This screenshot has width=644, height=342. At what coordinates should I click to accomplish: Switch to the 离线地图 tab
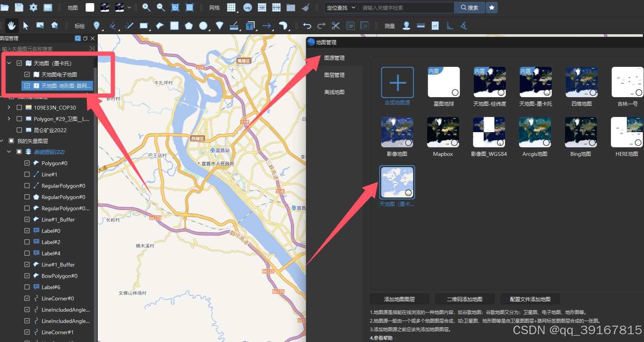point(335,92)
